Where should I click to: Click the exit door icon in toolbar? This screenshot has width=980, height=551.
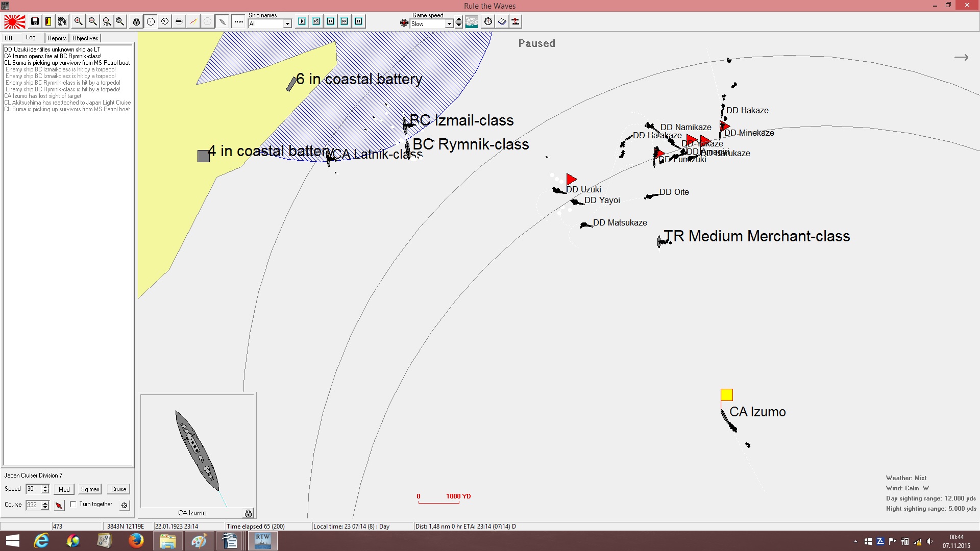48,21
